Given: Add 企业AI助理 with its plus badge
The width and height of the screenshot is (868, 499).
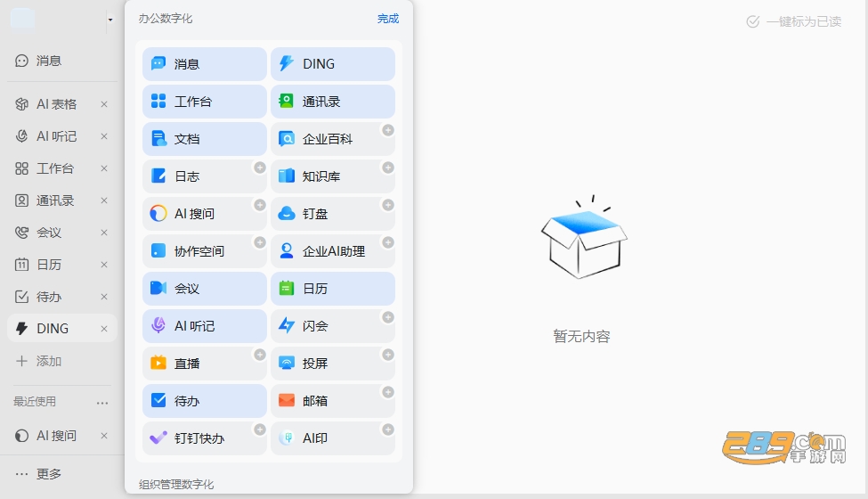Looking at the screenshot, I should 388,242.
